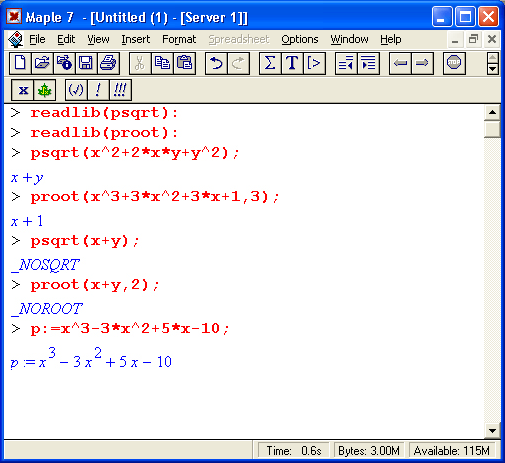Copy selection with the Copy icon

point(162,63)
